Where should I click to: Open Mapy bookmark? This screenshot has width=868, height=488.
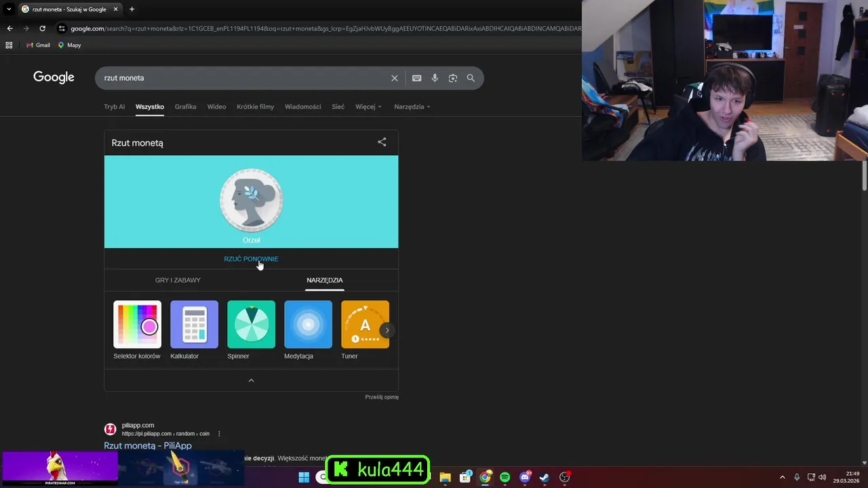(x=69, y=45)
